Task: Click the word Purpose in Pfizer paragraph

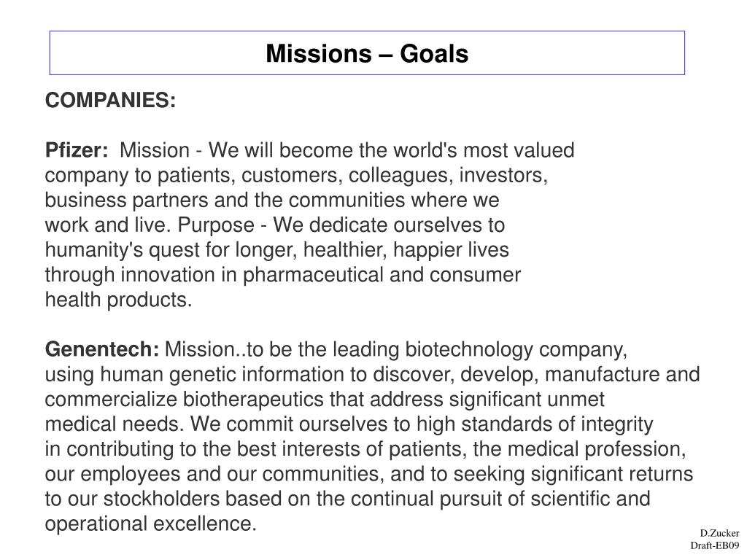Action: [216, 225]
